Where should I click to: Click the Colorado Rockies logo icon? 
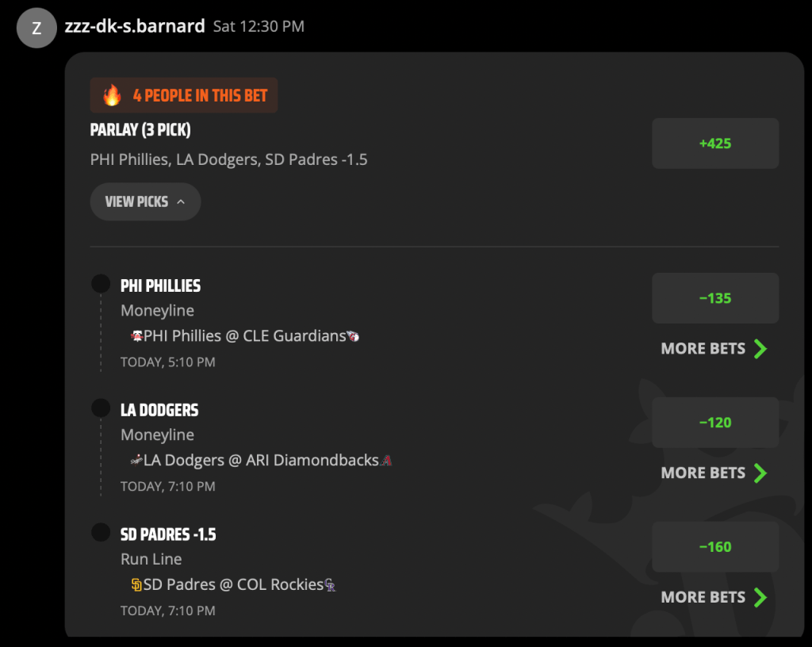[330, 585]
